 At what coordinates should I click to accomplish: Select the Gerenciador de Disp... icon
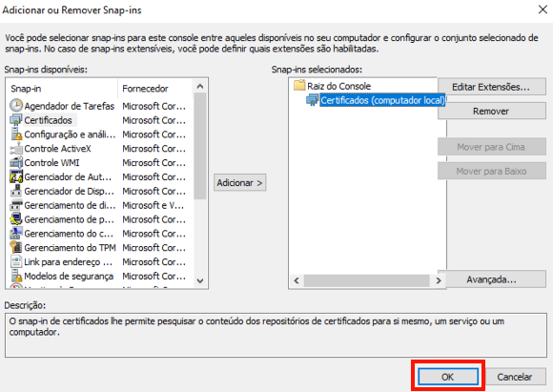click(16, 191)
